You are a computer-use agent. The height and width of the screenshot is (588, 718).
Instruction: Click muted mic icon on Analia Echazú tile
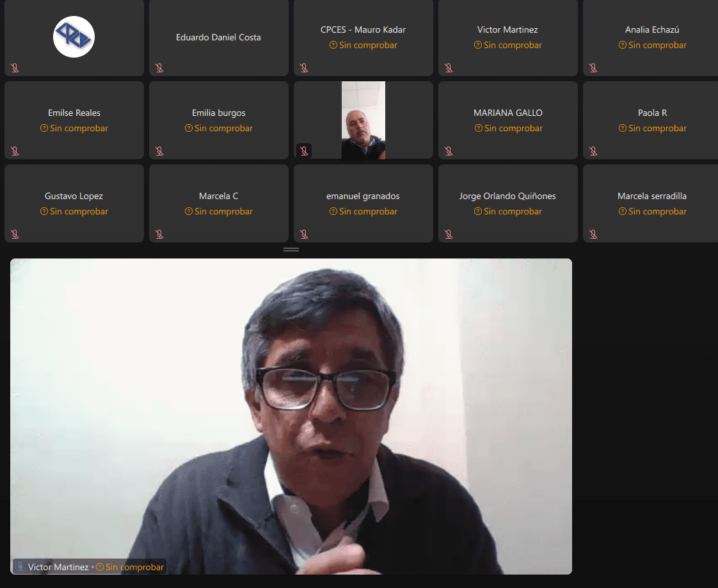[593, 68]
